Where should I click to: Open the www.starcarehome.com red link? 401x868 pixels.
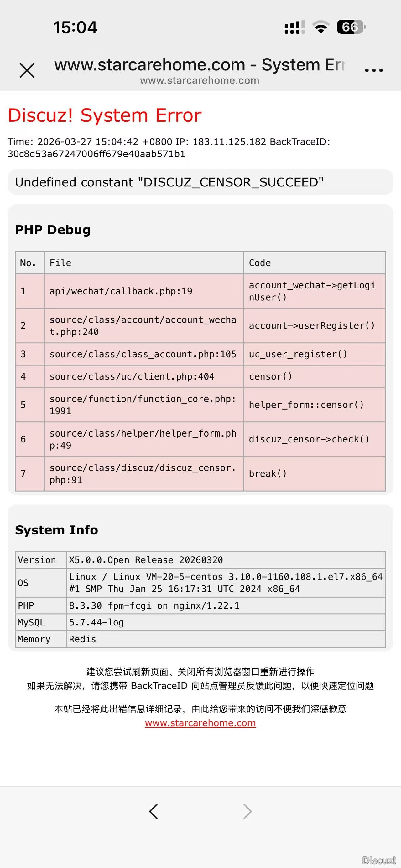pyautogui.click(x=200, y=723)
